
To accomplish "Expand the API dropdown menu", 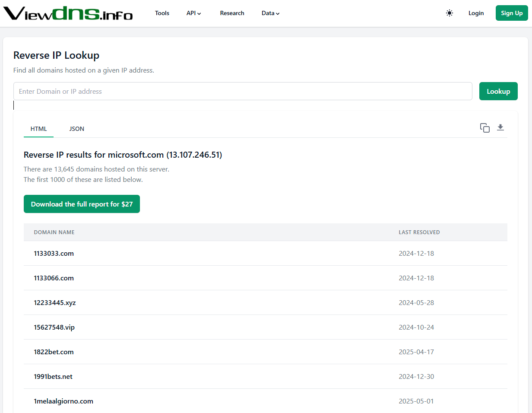I will (x=193, y=13).
